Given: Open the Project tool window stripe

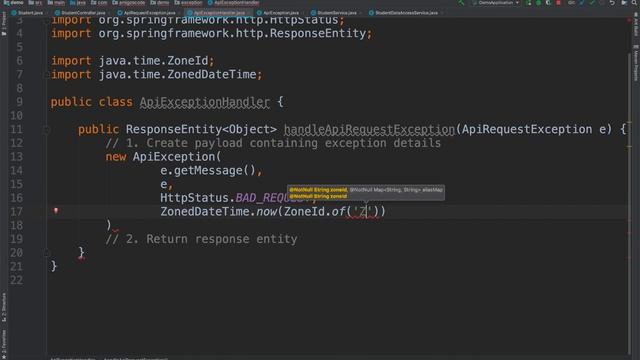Looking at the screenshot, I should click(4, 23).
